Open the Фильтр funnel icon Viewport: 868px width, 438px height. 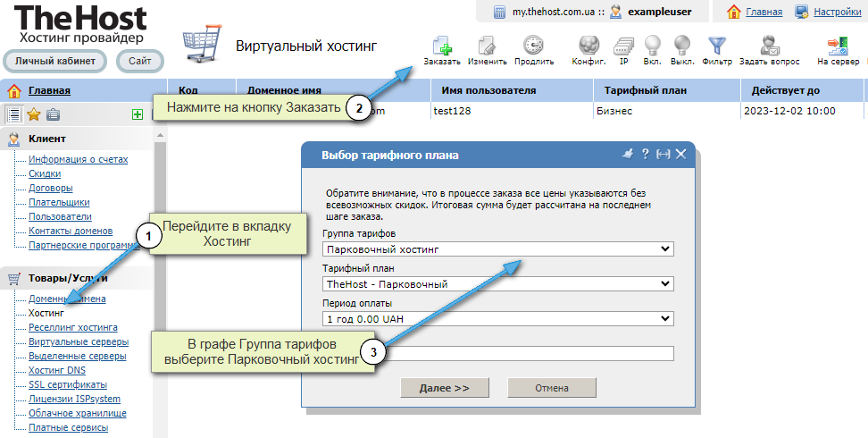pos(717,46)
